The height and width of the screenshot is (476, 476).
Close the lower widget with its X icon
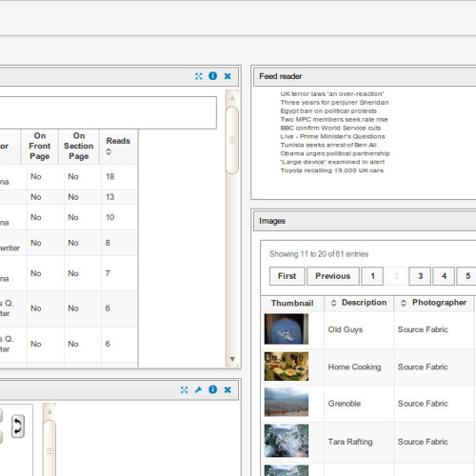coord(228,389)
